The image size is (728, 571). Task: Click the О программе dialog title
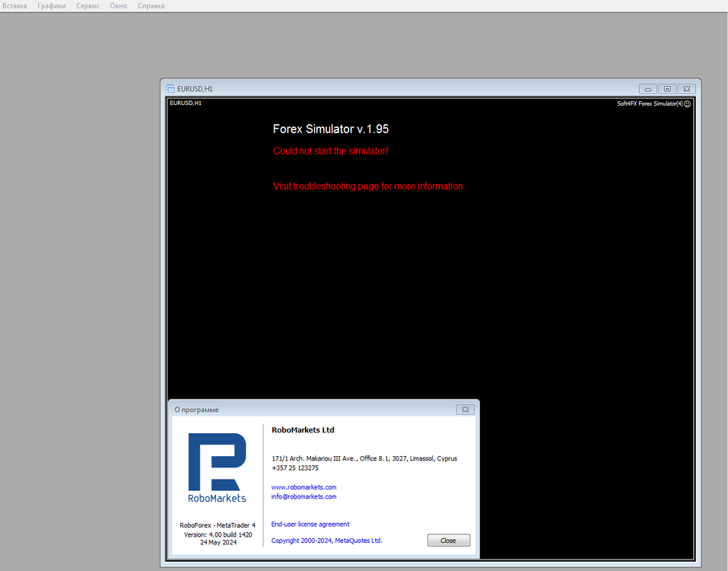coord(196,410)
